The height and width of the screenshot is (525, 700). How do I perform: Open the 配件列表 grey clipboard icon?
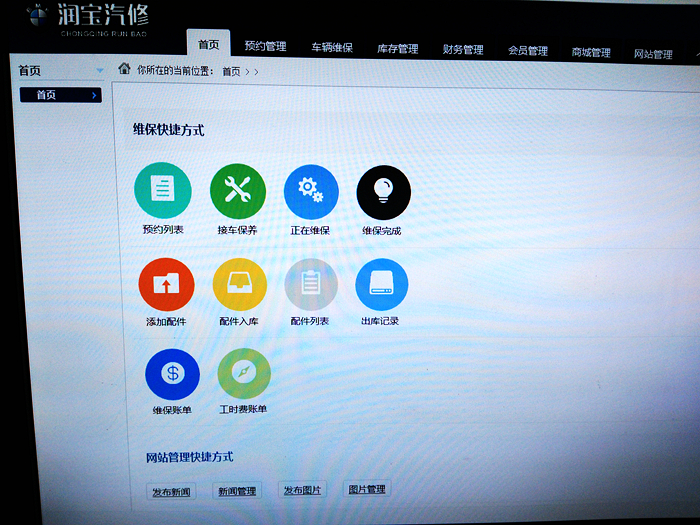(x=311, y=284)
